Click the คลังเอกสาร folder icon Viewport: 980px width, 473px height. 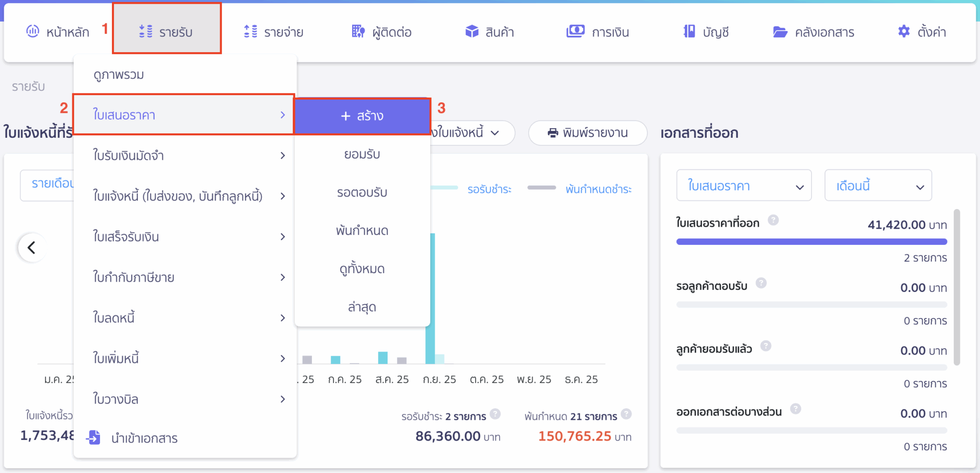coord(780,32)
